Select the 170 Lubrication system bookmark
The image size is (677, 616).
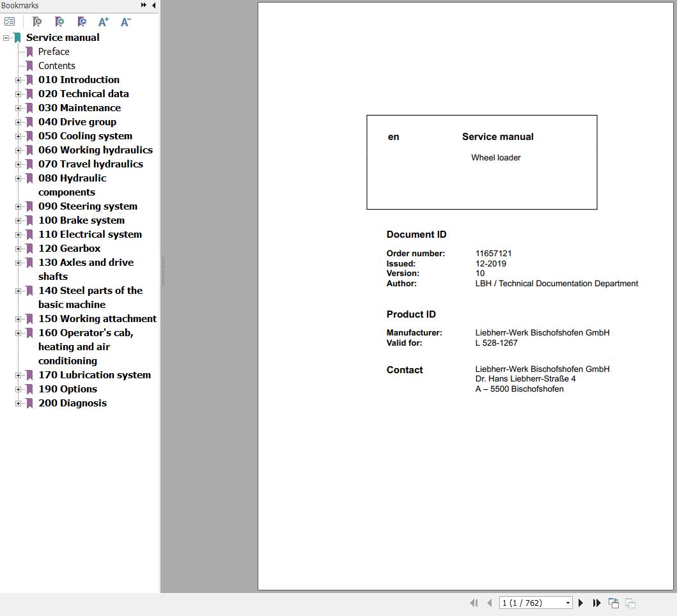[x=95, y=374]
